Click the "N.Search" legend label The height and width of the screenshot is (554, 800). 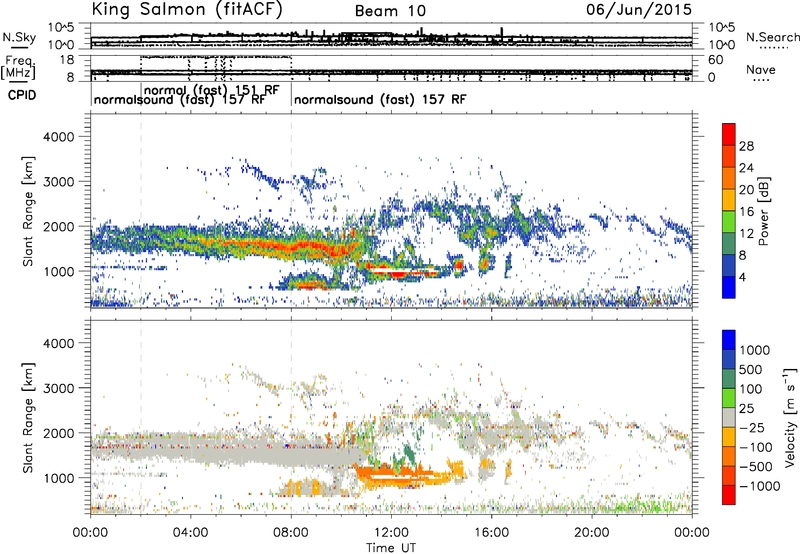pyautogui.click(x=772, y=37)
